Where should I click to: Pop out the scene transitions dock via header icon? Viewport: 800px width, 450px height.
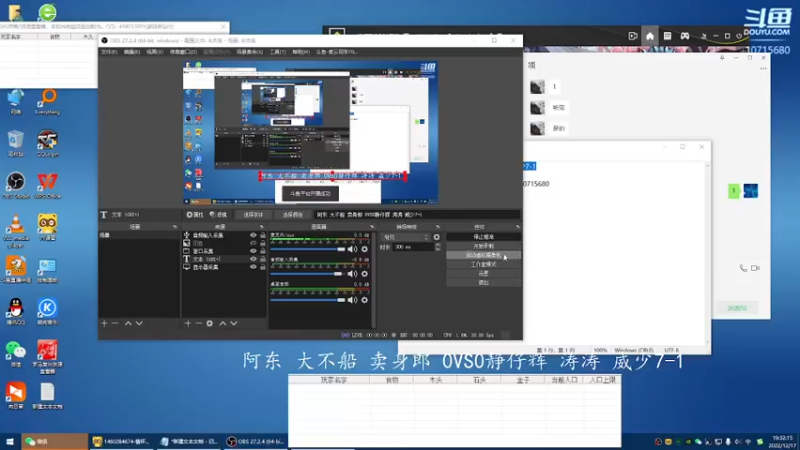coord(438,227)
